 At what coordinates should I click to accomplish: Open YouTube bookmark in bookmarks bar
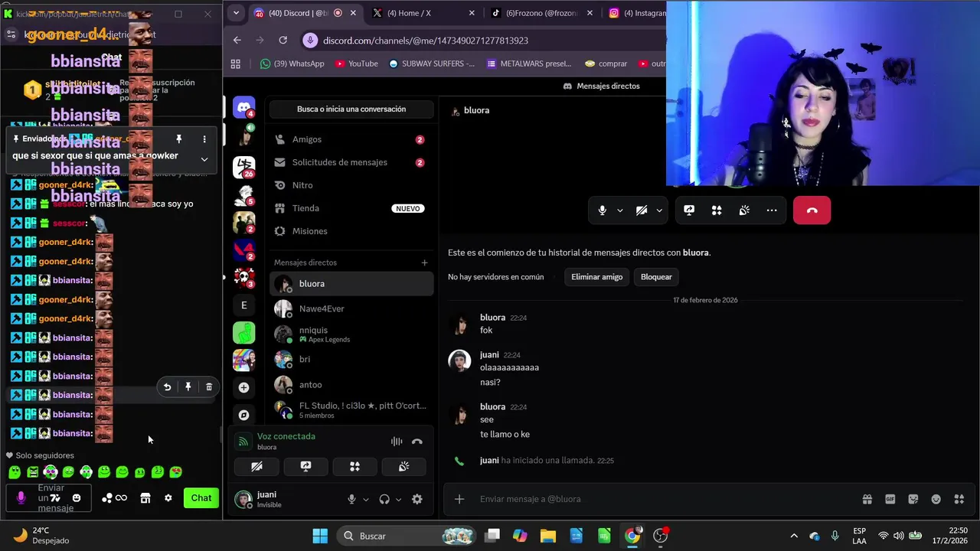coord(356,64)
